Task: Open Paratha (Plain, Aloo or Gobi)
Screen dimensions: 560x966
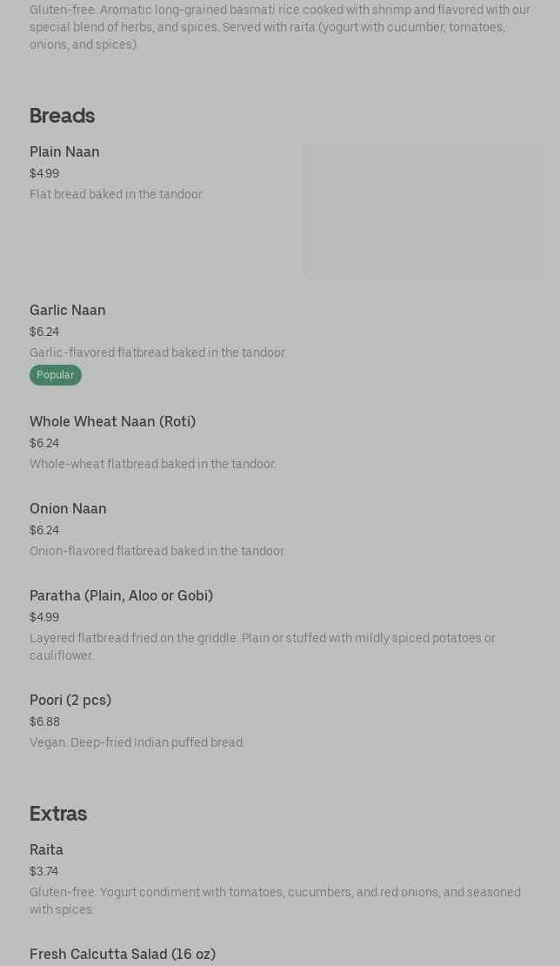Action: click(121, 596)
